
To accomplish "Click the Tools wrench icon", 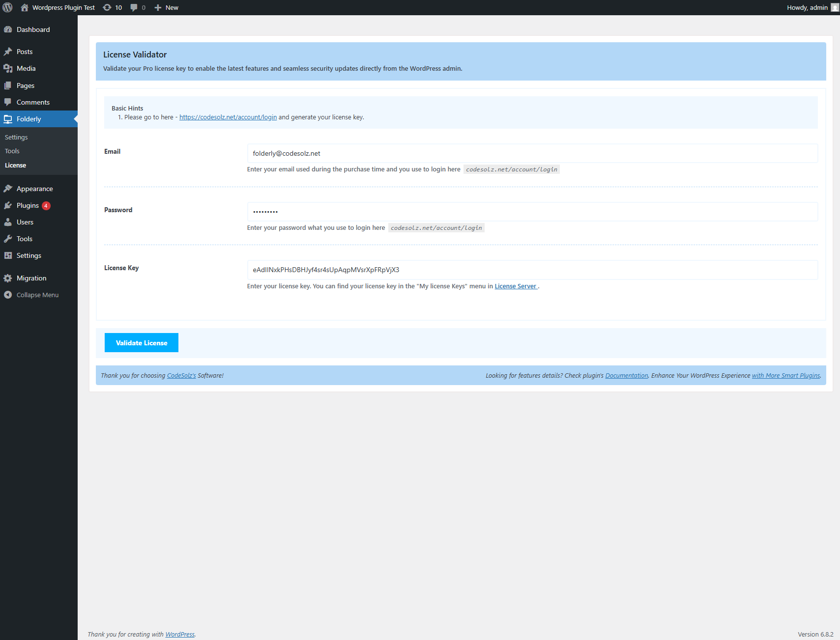I will point(8,239).
